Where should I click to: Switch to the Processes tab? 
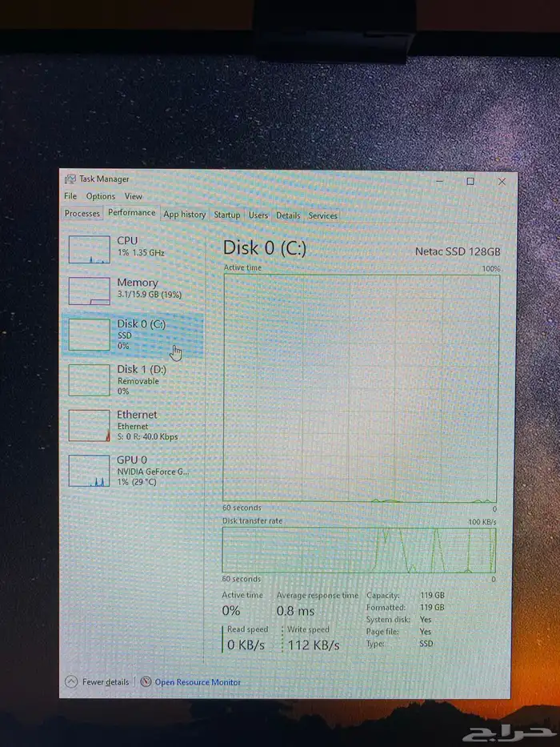[82, 214]
